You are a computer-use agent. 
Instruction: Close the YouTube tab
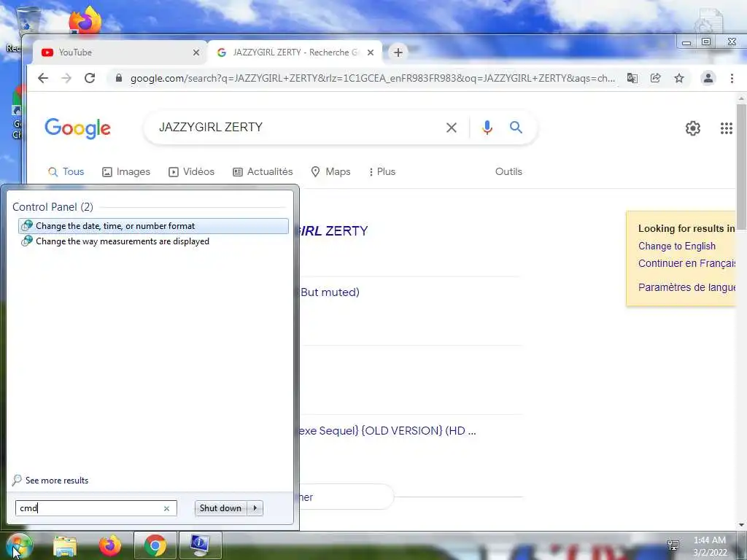(x=196, y=52)
